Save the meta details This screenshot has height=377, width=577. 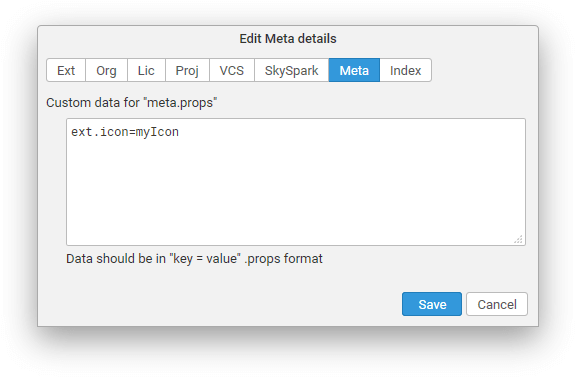pyautogui.click(x=432, y=304)
